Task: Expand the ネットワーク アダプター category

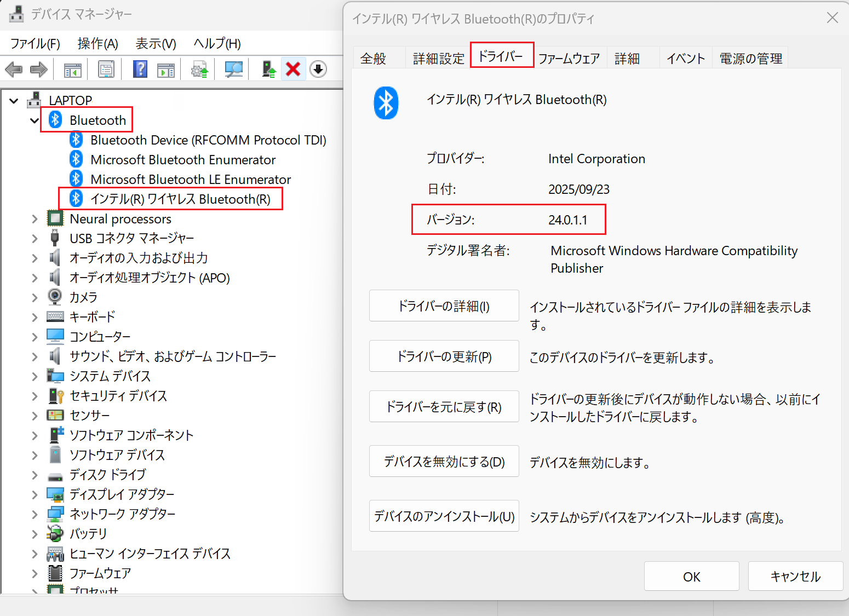Action: pos(35,514)
